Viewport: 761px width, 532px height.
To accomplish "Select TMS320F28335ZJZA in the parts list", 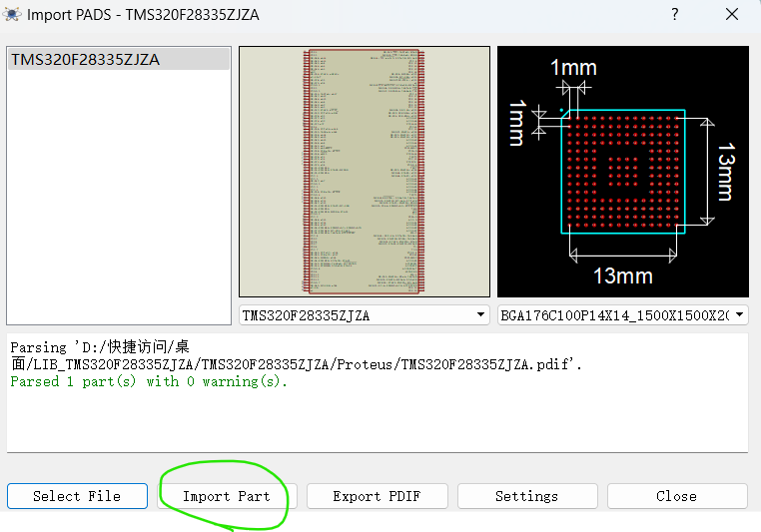I will (x=119, y=60).
